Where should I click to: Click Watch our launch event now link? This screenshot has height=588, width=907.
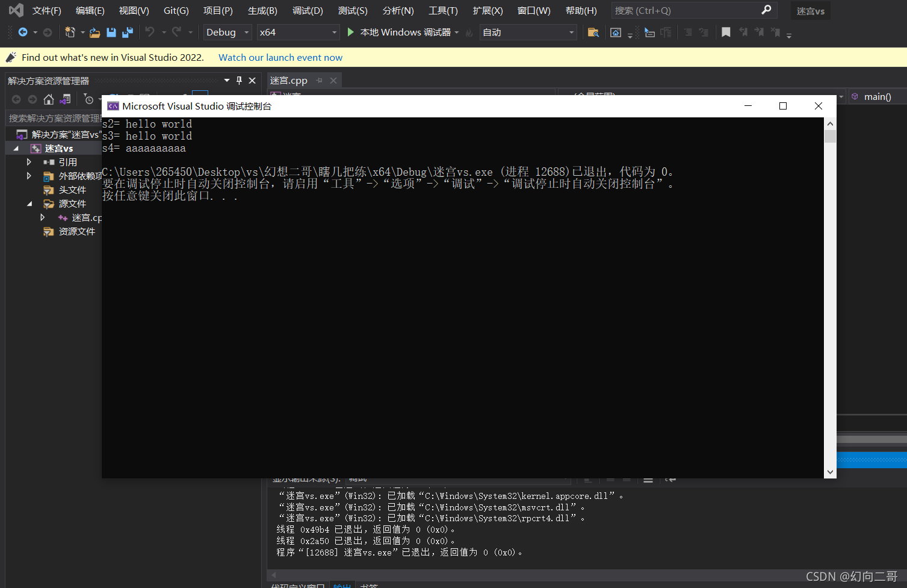point(280,58)
